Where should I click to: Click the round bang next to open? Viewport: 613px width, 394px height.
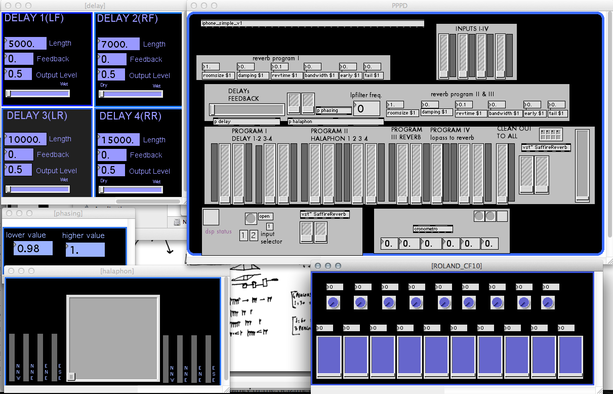[251, 218]
